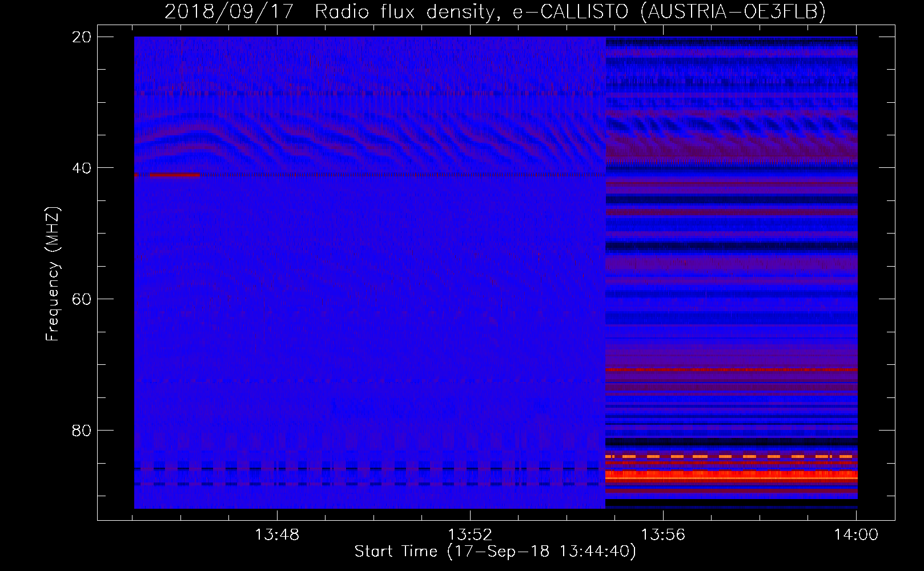Click the "13:52" time tick label
This screenshot has width=924, height=571.
click(x=470, y=535)
